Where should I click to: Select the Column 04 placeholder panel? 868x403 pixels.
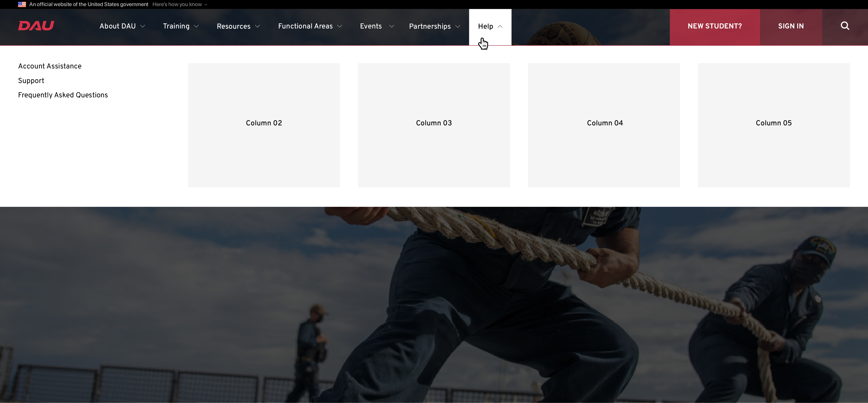coord(604,125)
